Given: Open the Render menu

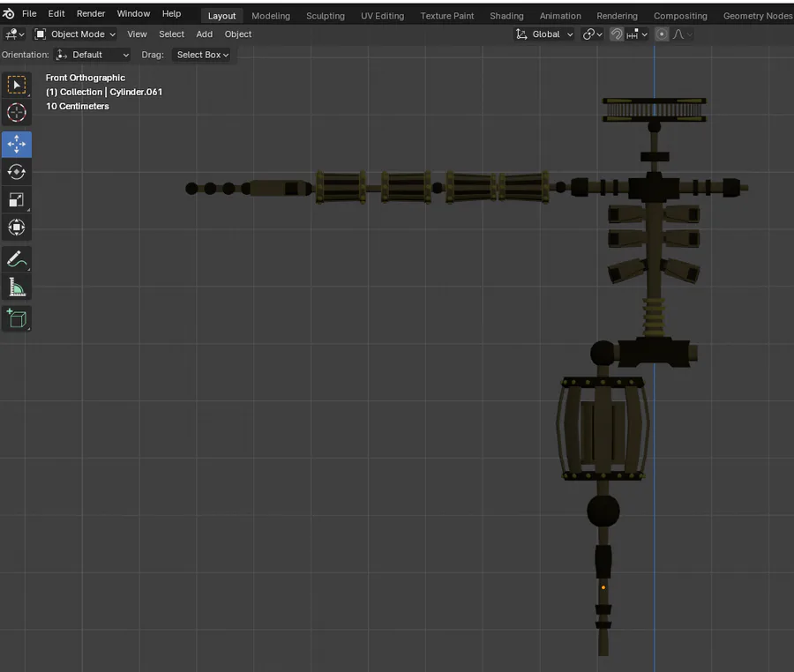Looking at the screenshot, I should (91, 13).
